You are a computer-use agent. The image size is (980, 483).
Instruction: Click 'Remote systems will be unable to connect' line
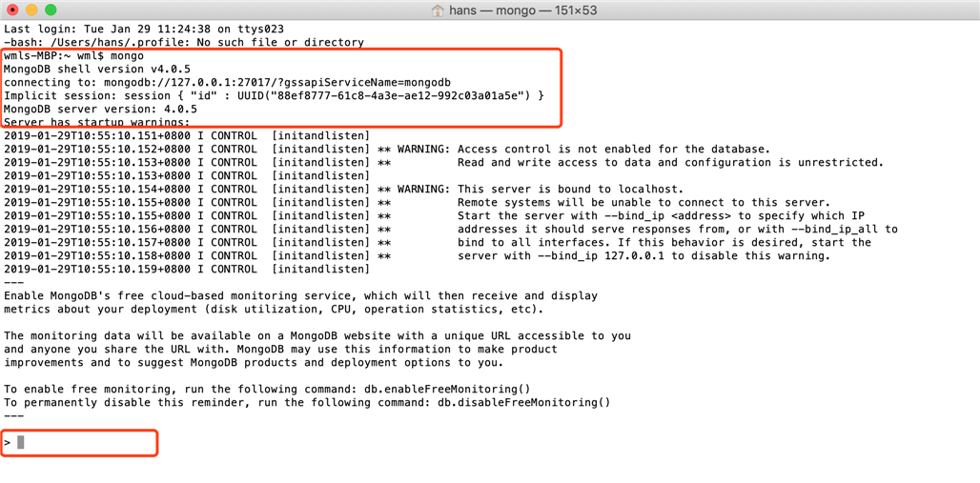tap(417, 203)
